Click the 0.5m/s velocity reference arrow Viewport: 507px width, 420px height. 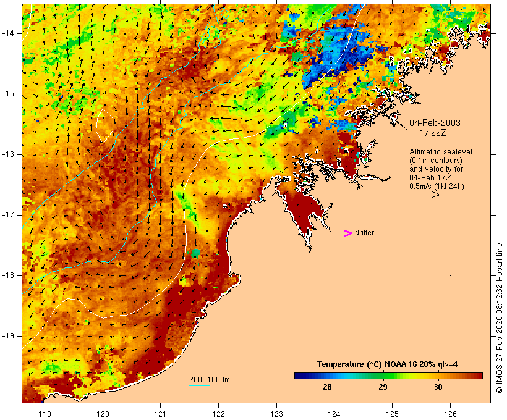pos(428,195)
